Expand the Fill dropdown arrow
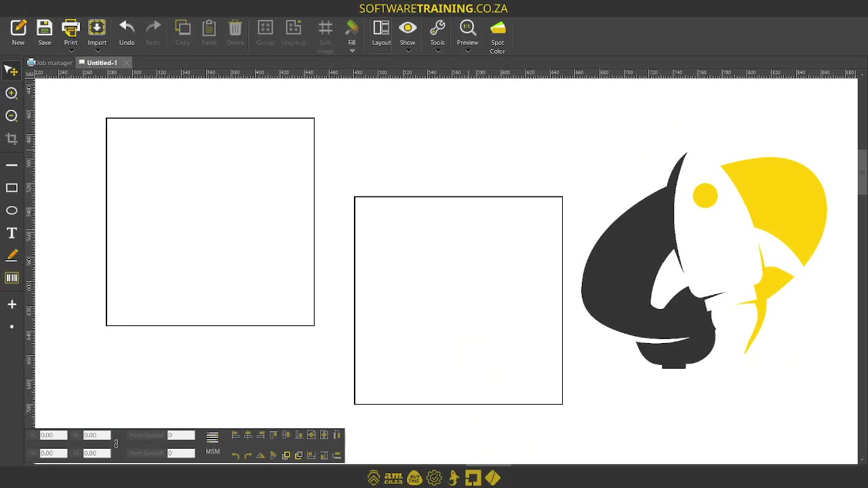The image size is (868, 488). (352, 51)
